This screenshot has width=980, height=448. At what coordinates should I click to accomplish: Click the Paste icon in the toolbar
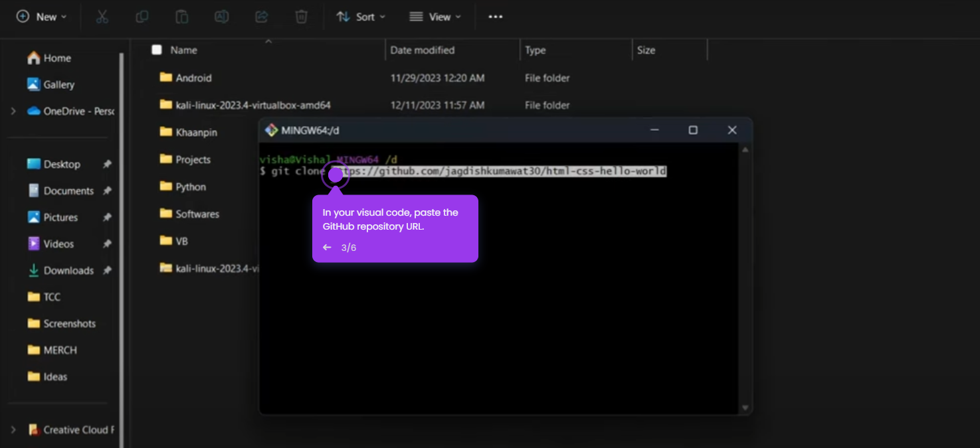tap(181, 17)
